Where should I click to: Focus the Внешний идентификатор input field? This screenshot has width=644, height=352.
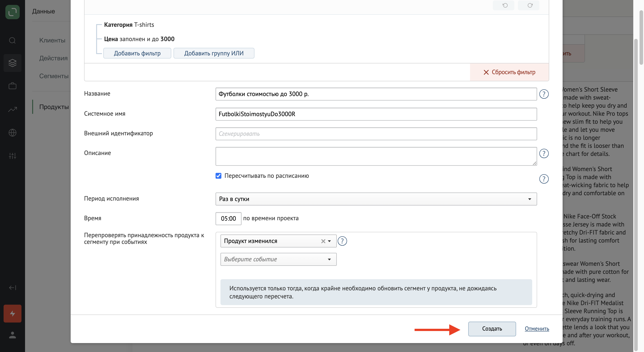376,134
